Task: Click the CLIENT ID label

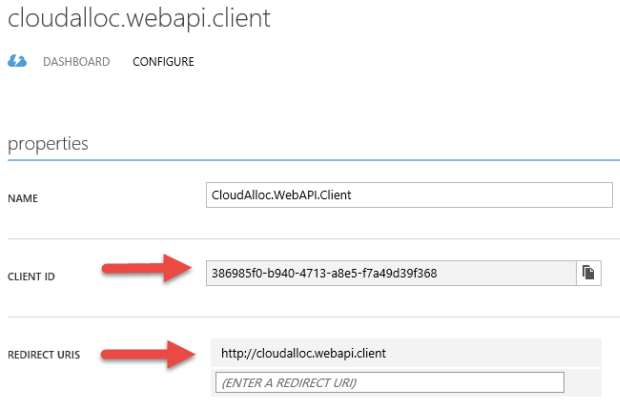Action: click(x=31, y=275)
